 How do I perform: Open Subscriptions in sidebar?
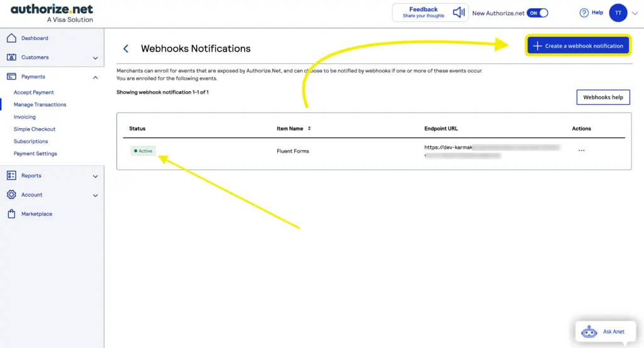(x=31, y=141)
